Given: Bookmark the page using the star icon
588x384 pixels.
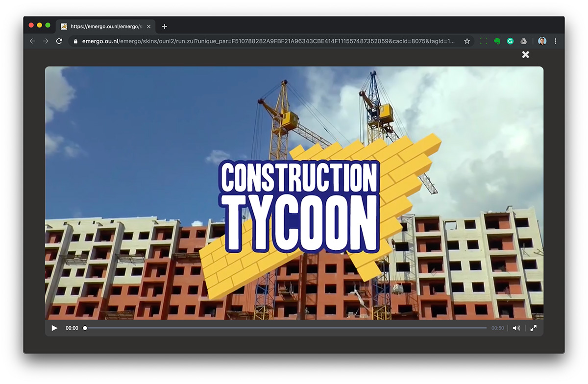Looking at the screenshot, I should point(466,41).
